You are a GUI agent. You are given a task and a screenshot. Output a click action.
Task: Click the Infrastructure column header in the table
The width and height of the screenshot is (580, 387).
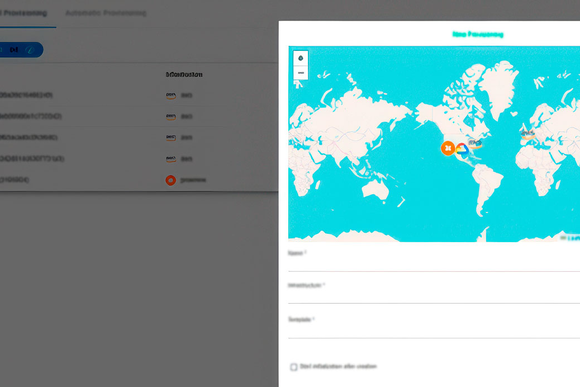(184, 75)
